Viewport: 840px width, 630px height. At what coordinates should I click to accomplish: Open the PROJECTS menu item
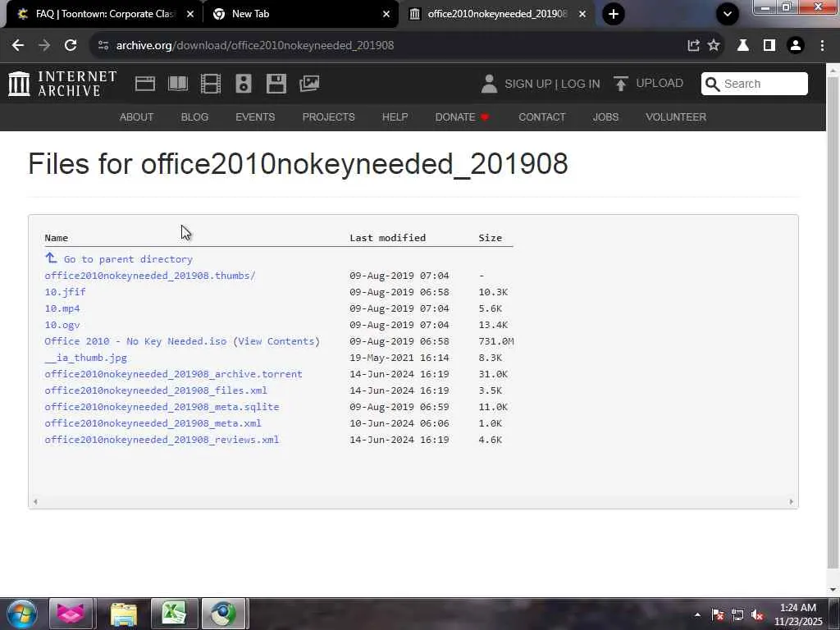point(328,117)
